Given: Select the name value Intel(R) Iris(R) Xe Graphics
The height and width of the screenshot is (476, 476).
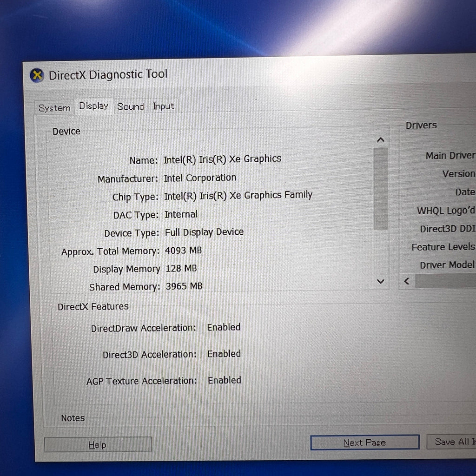Looking at the screenshot, I should (222, 159).
